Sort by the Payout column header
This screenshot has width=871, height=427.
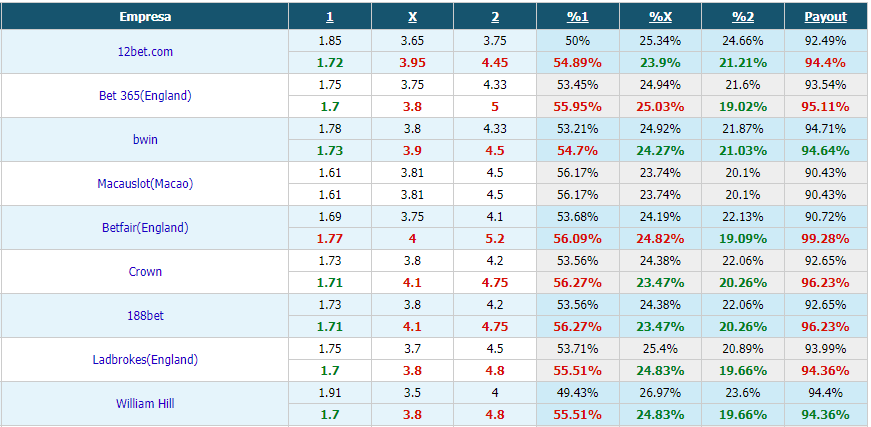pos(825,17)
